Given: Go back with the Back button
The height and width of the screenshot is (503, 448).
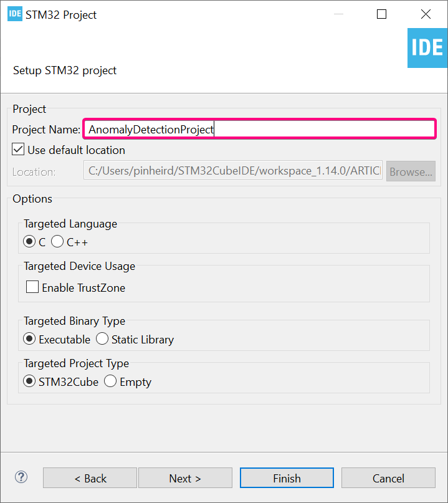Looking at the screenshot, I should pos(90,478).
